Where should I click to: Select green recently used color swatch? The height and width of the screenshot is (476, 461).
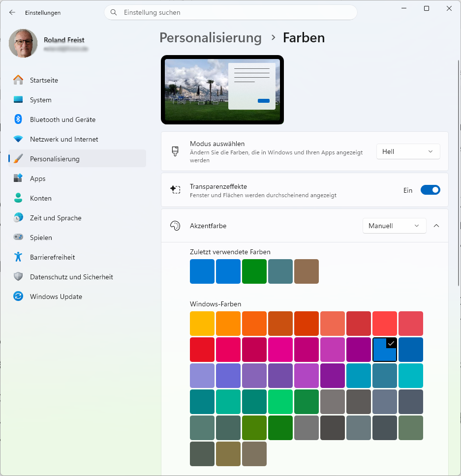pyautogui.click(x=254, y=271)
